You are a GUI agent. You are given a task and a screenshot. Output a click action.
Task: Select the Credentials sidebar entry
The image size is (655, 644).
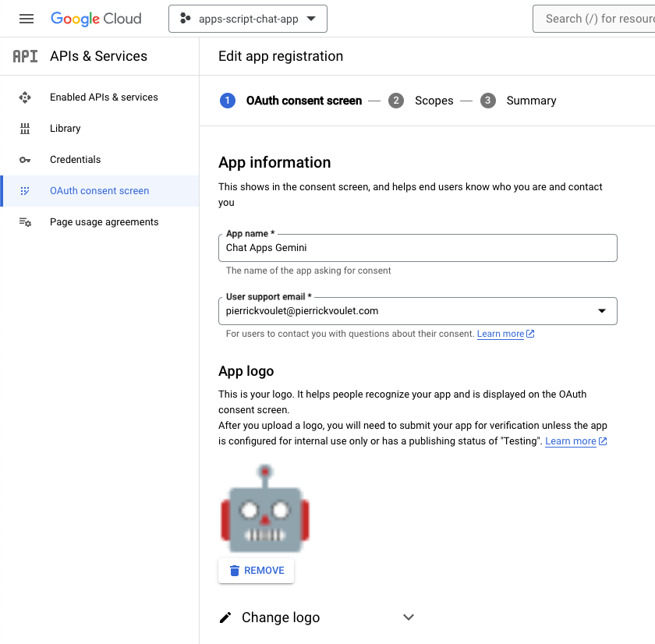click(x=75, y=159)
